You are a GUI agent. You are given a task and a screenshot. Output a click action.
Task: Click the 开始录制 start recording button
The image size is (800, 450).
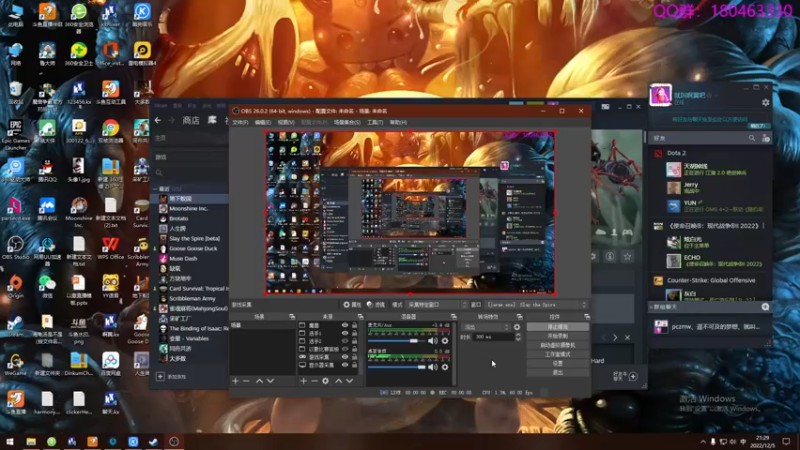click(x=558, y=336)
